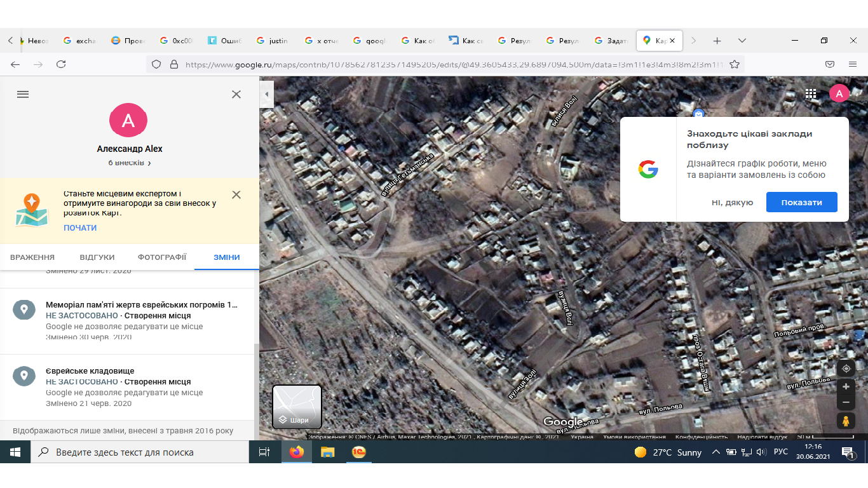Open the volume control in the tray
The image size is (868, 488).
(x=762, y=452)
